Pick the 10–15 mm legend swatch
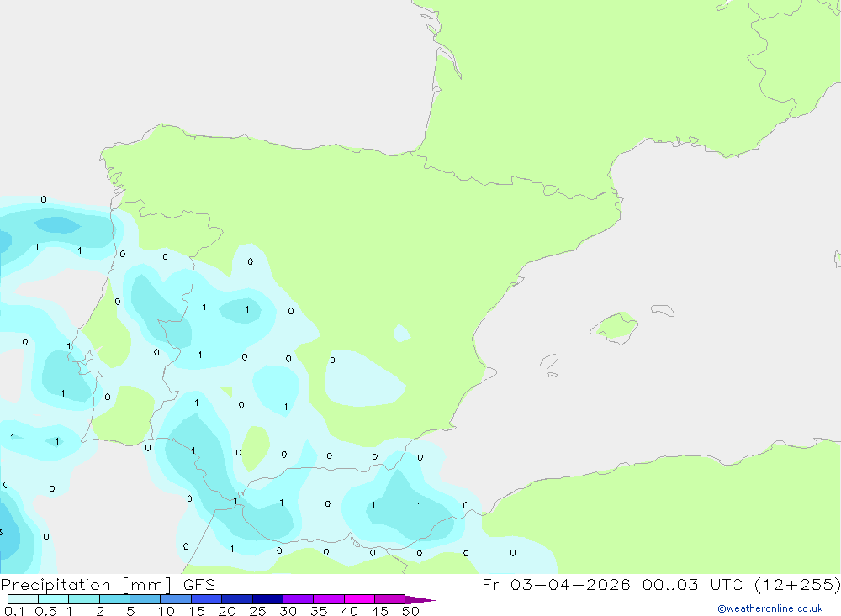The width and height of the screenshot is (841, 616). click(176, 599)
